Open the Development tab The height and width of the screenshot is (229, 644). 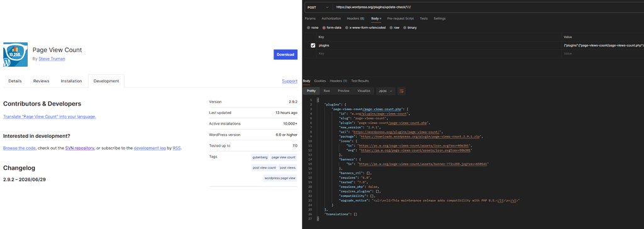tap(106, 81)
